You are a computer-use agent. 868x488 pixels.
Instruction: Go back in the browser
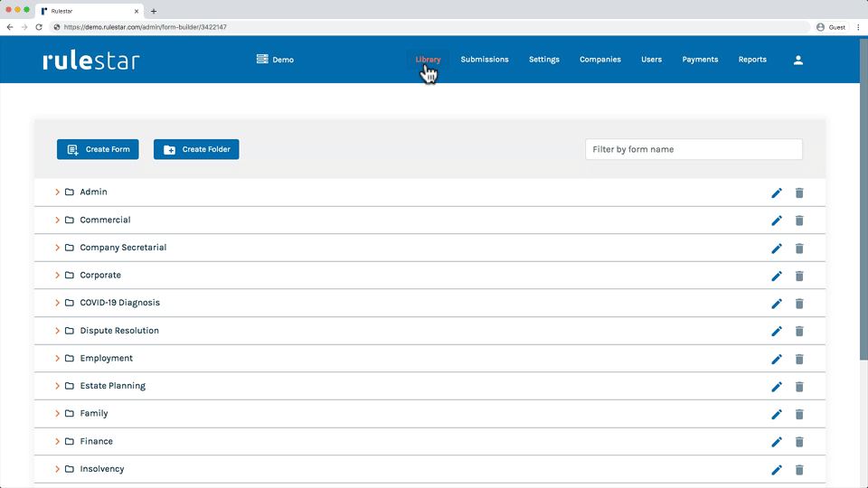(x=10, y=27)
